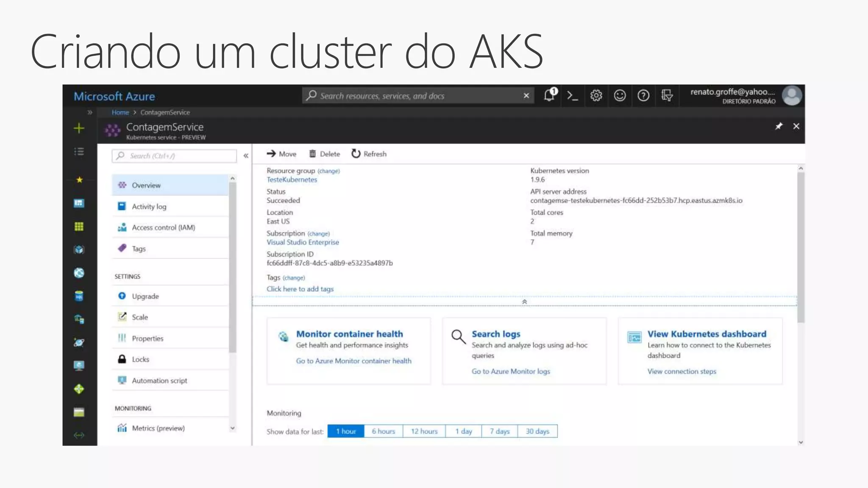Click the favorites star icon in the sidebar
868x488 pixels.
pyautogui.click(x=79, y=180)
